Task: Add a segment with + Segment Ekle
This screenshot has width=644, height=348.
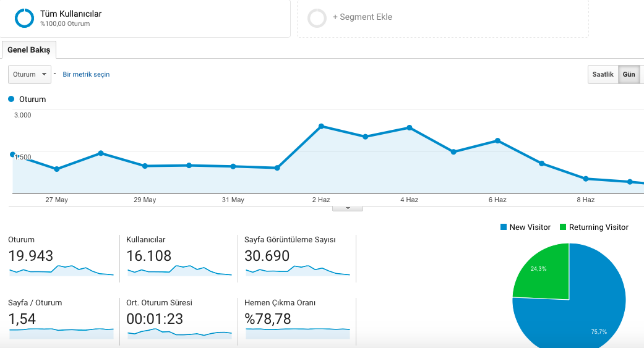Action: (x=363, y=17)
